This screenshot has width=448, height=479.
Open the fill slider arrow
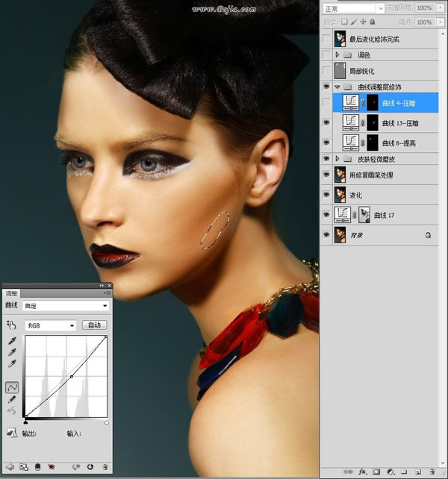tap(441, 22)
